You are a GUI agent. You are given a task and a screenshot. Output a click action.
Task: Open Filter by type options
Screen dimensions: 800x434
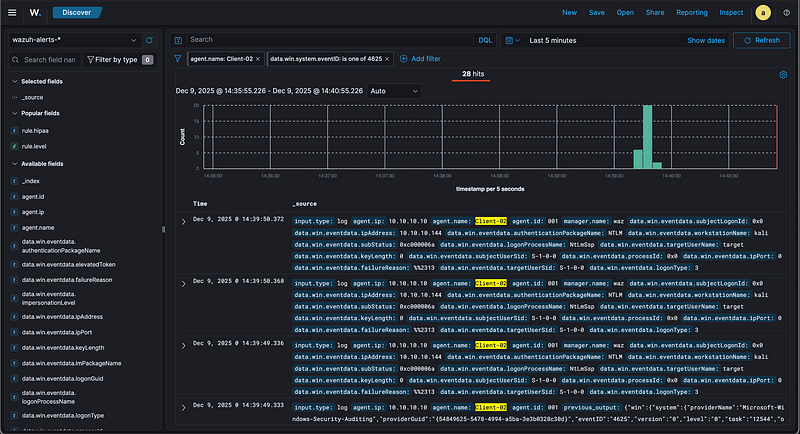click(120, 60)
